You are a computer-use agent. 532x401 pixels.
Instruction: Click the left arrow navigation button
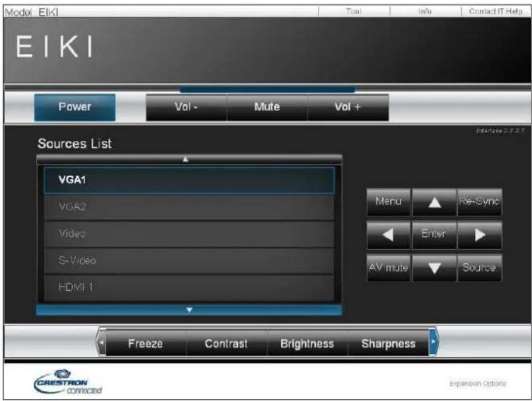pyautogui.click(x=388, y=235)
